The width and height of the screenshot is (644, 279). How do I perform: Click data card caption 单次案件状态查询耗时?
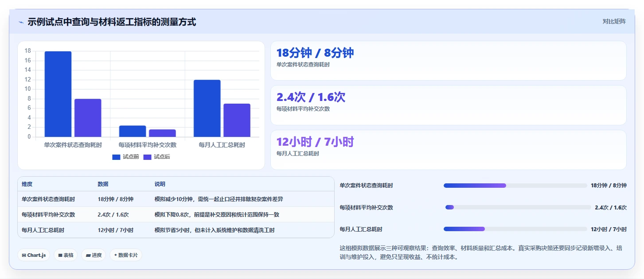coord(303,65)
